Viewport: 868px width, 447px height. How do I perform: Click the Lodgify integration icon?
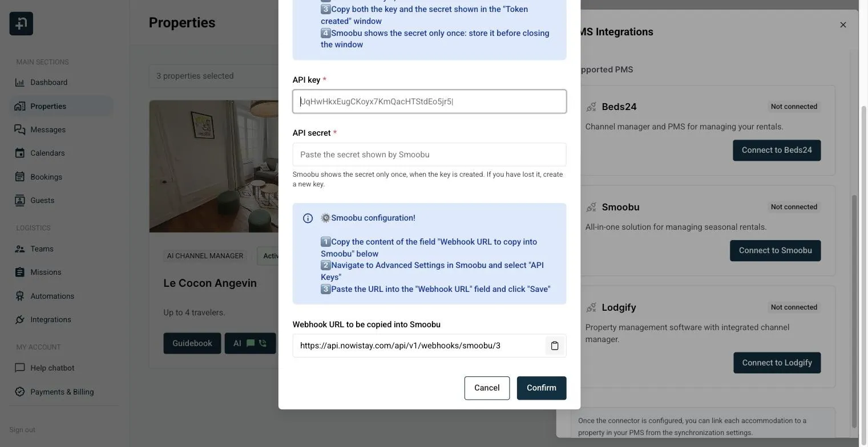tap(591, 307)
